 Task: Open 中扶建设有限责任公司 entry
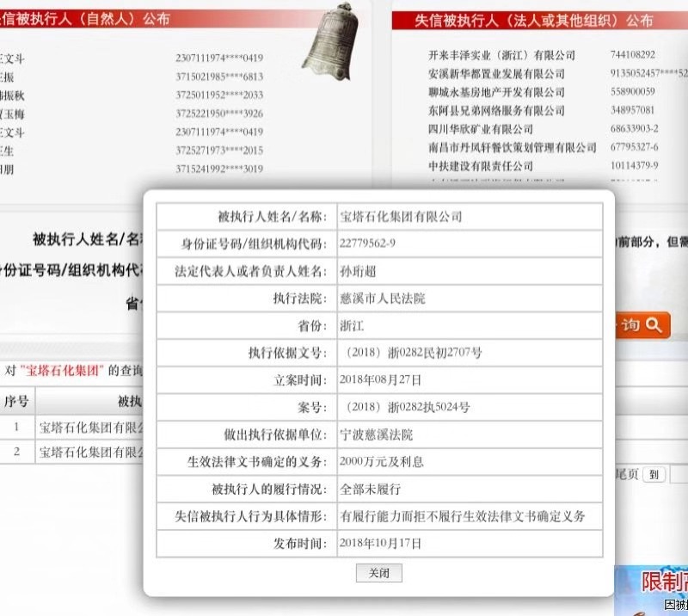tap(481, 166)
